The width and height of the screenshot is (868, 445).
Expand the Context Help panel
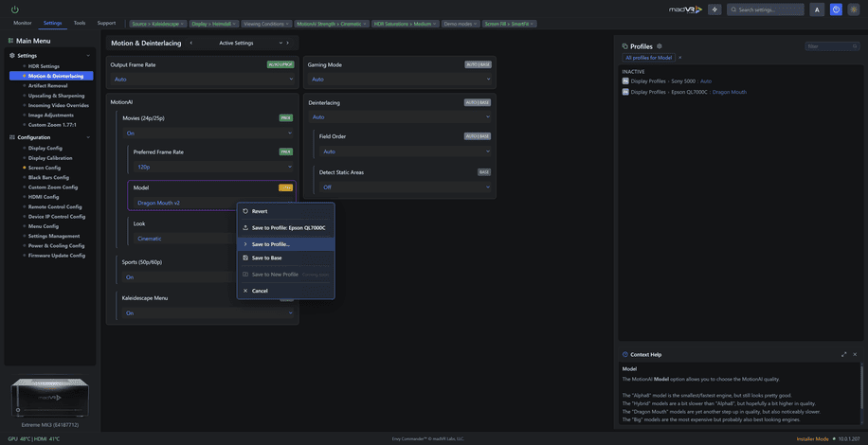(x=843, y=354)
